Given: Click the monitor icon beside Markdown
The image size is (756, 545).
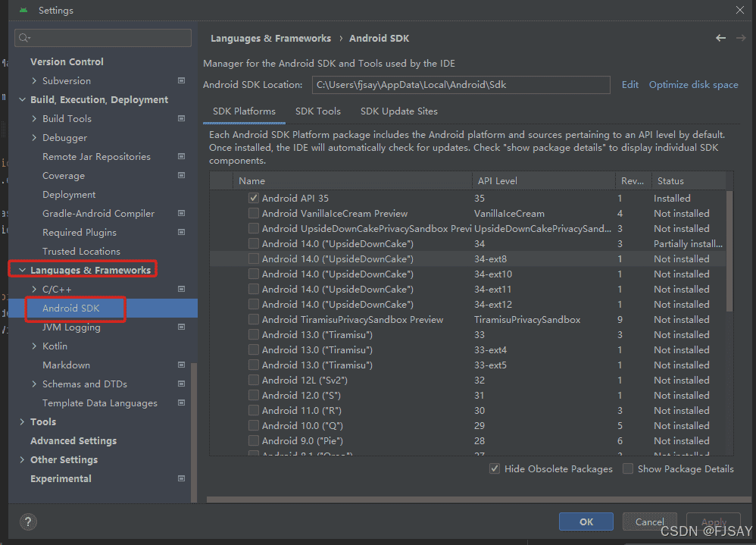Looking at the screenshot, I should click(180, 365).
